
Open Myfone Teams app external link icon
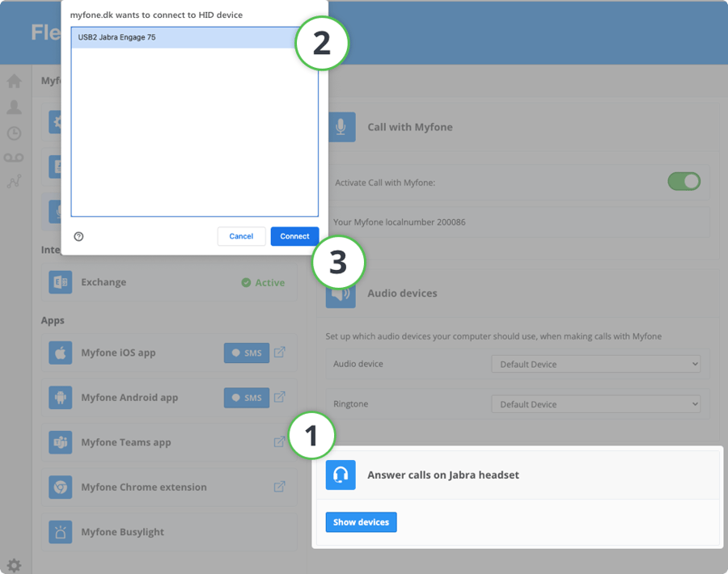point(279,442)
